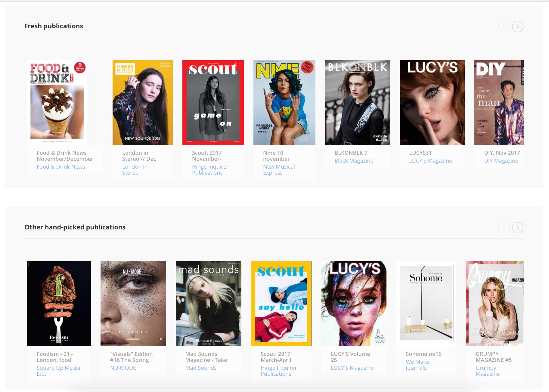This screenshot has height=392, width=549.
Task: Follow the New Musical Express publisher link
Action: coord(279,170)
